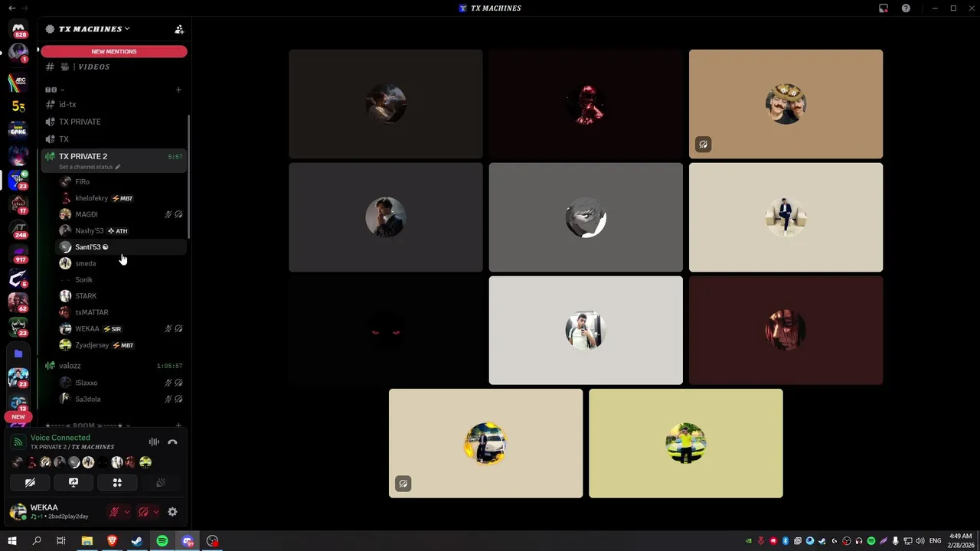980x551 pixels.
Task: Edit channel status pencil icon
Action: click(118, 167)
